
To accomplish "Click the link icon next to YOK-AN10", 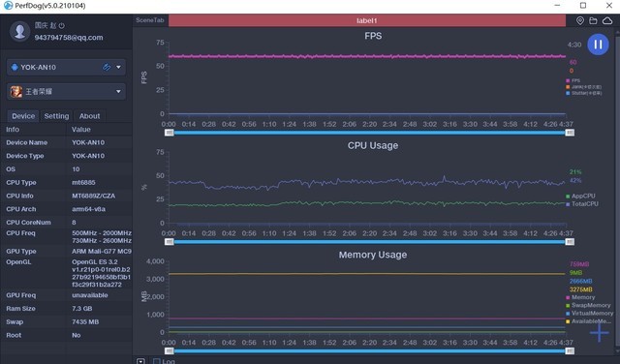I will (107, 67).
